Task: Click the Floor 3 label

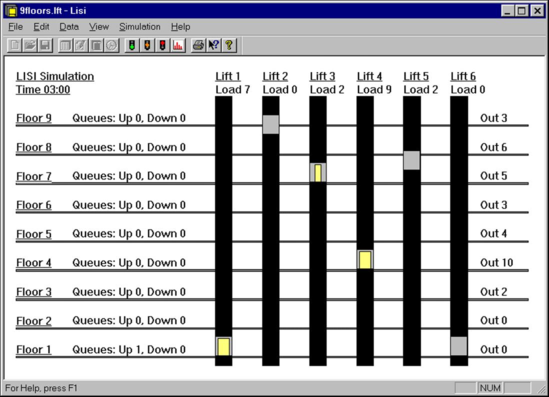Action: pyautogui.click(x=34, y=292)
